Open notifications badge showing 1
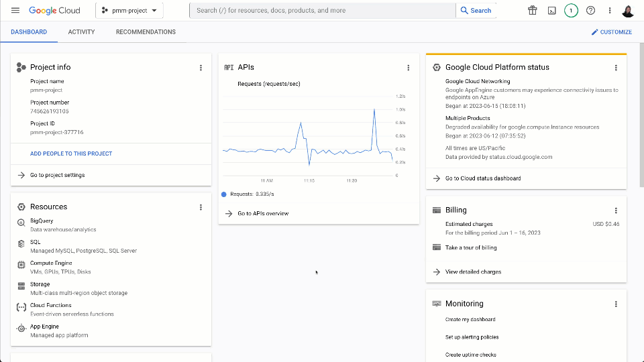 [571, 11]
